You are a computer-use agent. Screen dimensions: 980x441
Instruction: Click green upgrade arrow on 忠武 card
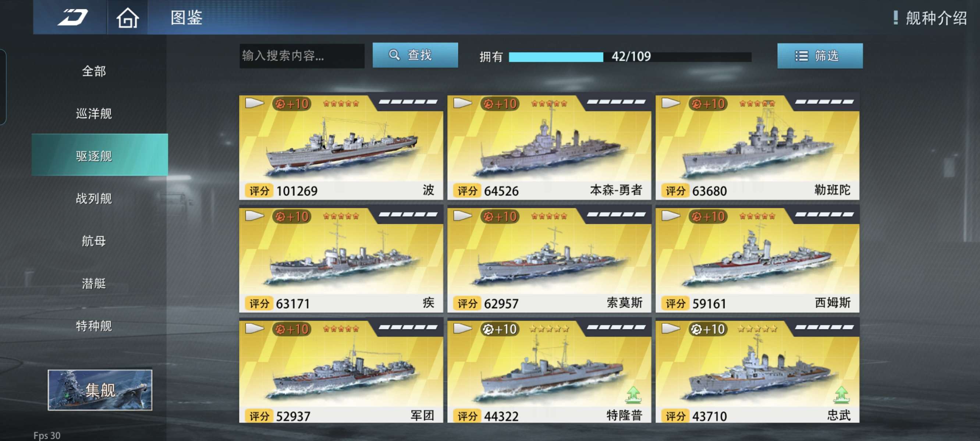point(841,395)
